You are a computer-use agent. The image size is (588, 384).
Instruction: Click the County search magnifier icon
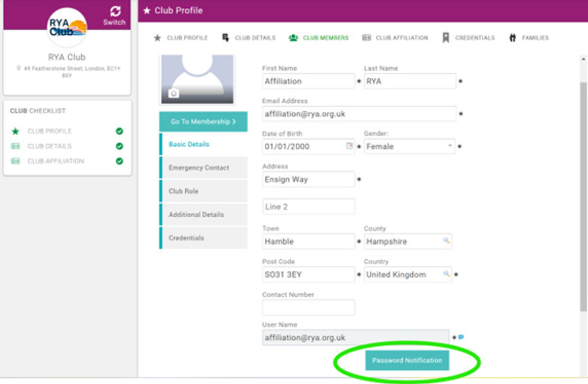pyautogui.click(x=446, y=241)
